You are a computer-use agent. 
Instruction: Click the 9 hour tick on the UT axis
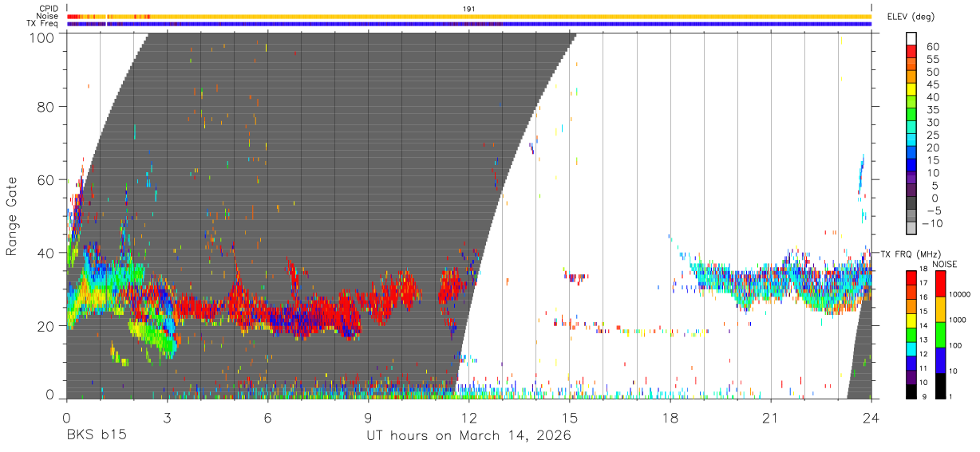click(368, 418)
